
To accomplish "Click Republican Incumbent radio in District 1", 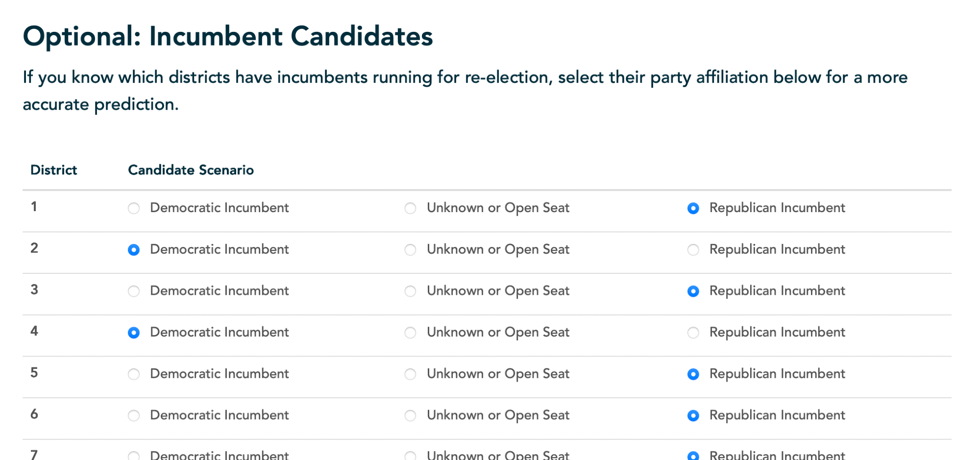I will pos(693,208).
